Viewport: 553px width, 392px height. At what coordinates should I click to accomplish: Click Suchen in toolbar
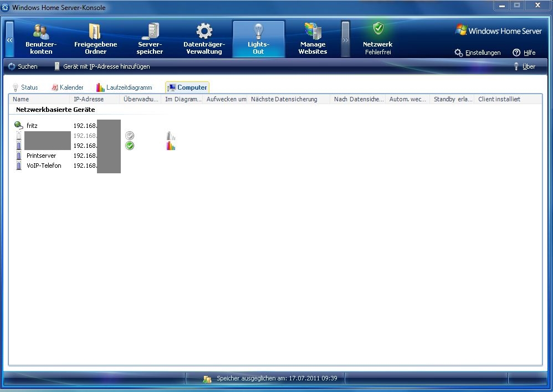click(23, 66)
